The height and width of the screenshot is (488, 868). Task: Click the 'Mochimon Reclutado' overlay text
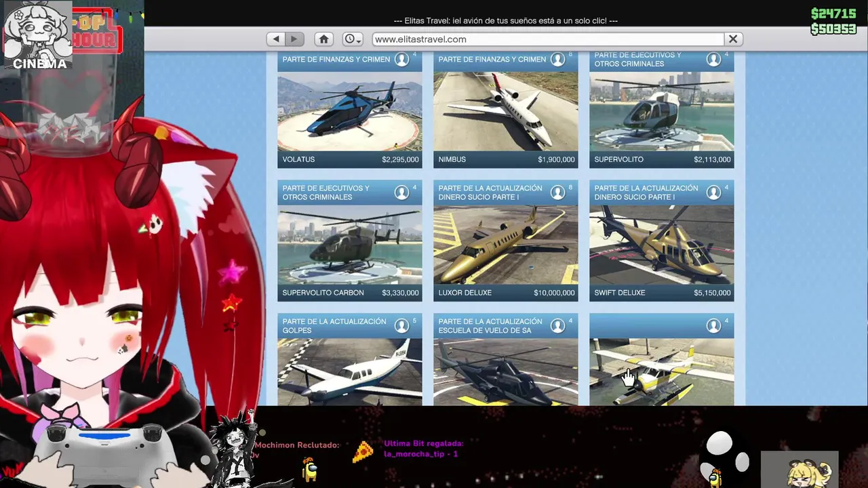pos(296,445)
